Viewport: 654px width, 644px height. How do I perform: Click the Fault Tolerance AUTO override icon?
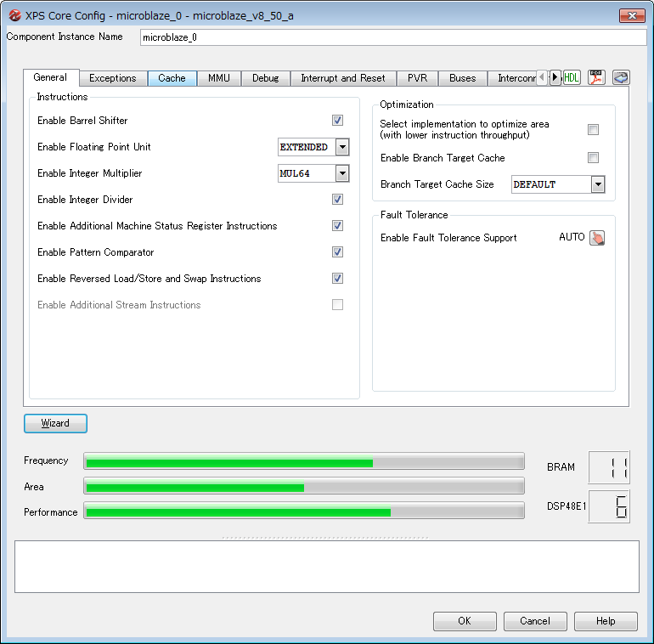[597, 238]
